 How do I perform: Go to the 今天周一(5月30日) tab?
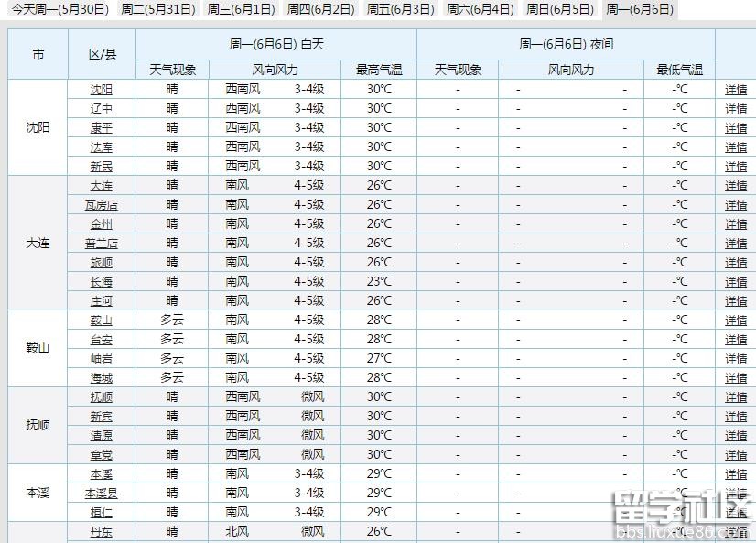(59, 10)
